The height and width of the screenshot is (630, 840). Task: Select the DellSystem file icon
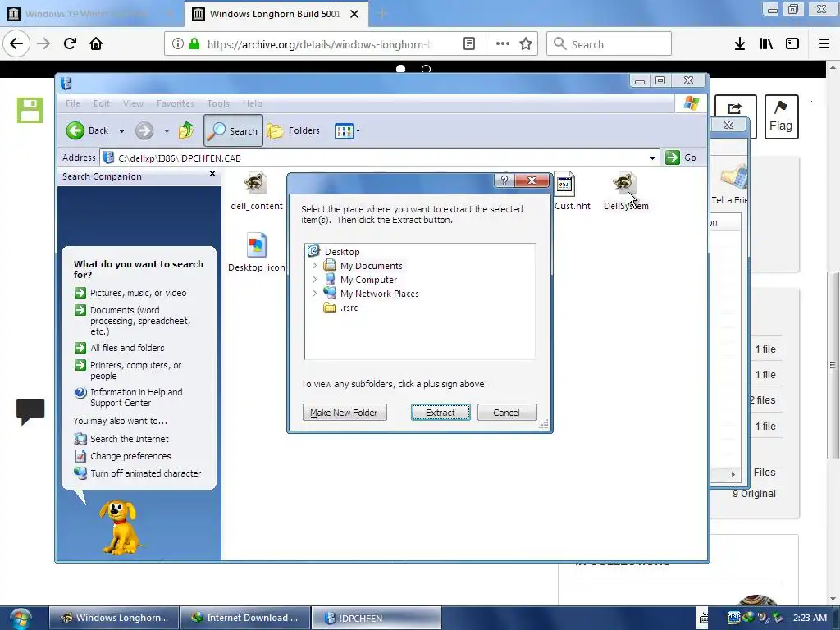tap(624, 183)
